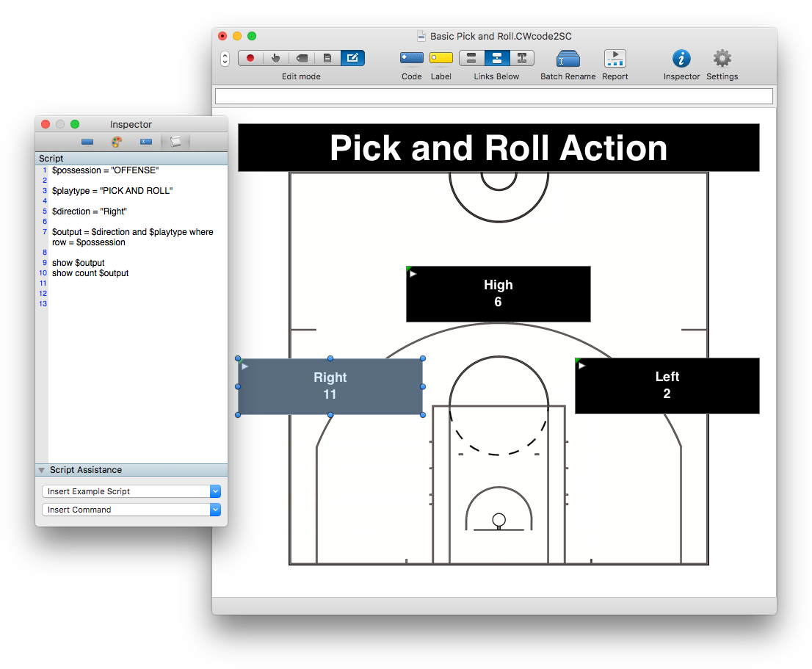Select the Record mode icon
Image resolution: width=812 pixels, height=669 pixels.
(x=250, y=57)
